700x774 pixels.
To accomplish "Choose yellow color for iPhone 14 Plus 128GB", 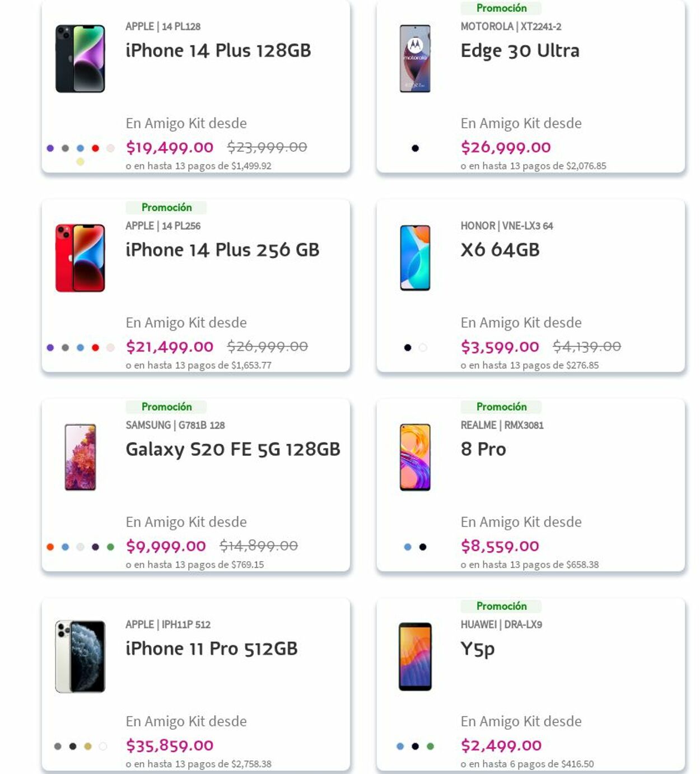I will (80, 162).
